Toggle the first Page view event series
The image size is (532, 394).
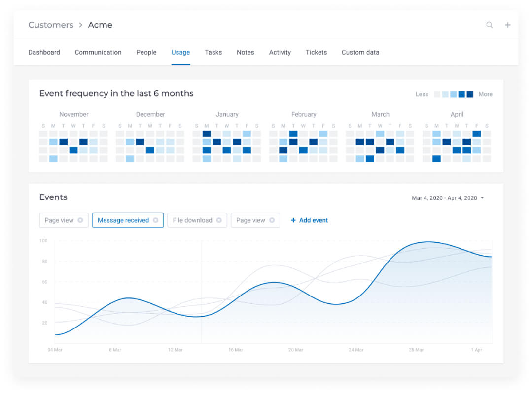click(59, 220)
